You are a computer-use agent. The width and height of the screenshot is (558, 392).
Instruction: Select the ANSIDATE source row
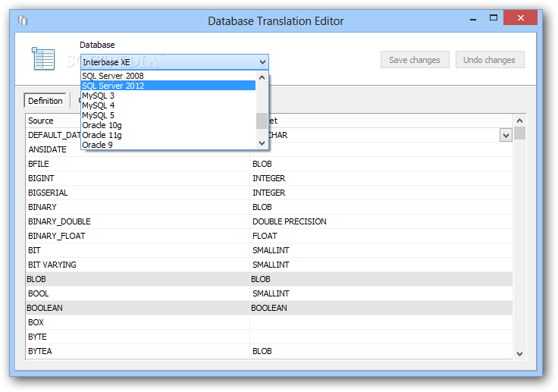pos(137,149)
